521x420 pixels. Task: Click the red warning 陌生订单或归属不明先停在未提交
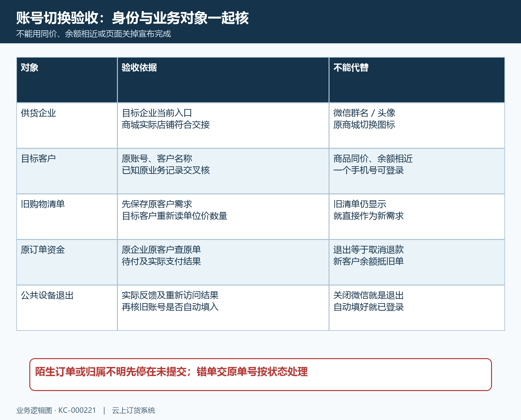111,371
